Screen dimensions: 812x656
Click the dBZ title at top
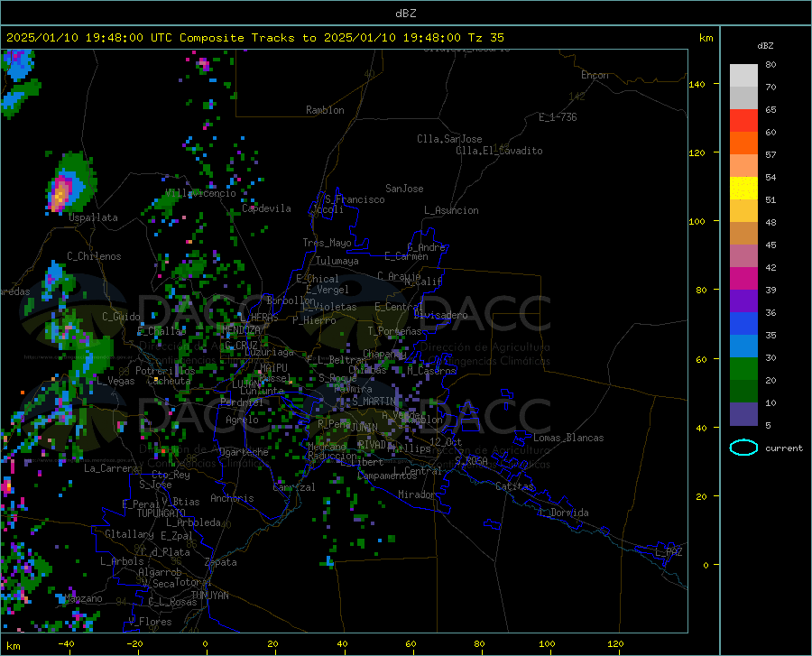click(x=405, y=14)
